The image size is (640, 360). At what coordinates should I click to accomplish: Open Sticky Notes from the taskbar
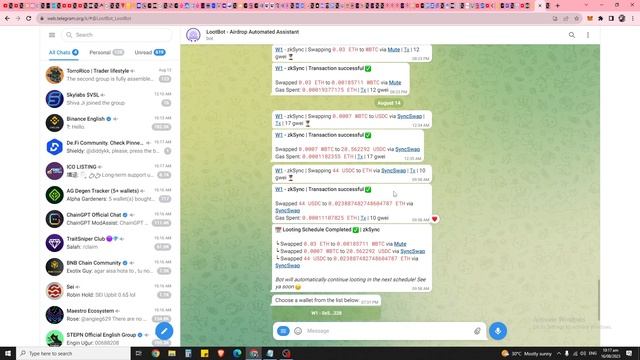tap(204, 353)
